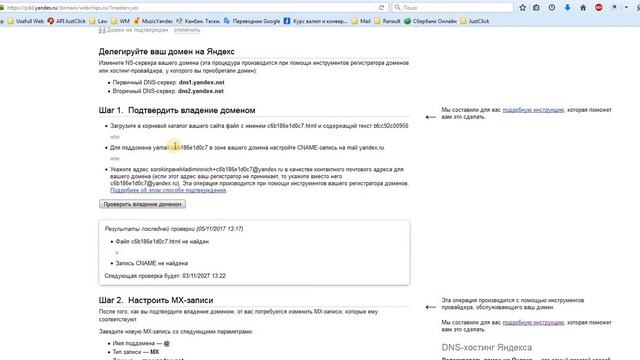The width and height of the screenshot is (640, 360).
Task: Click the red Adblock extension icon
Action: point(598,7)
